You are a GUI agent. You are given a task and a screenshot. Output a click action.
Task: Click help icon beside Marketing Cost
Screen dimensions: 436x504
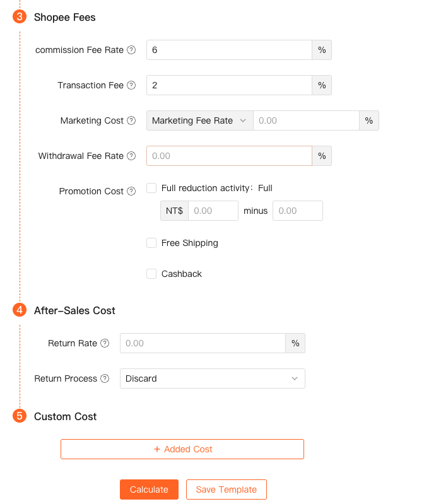pos(131,120)
